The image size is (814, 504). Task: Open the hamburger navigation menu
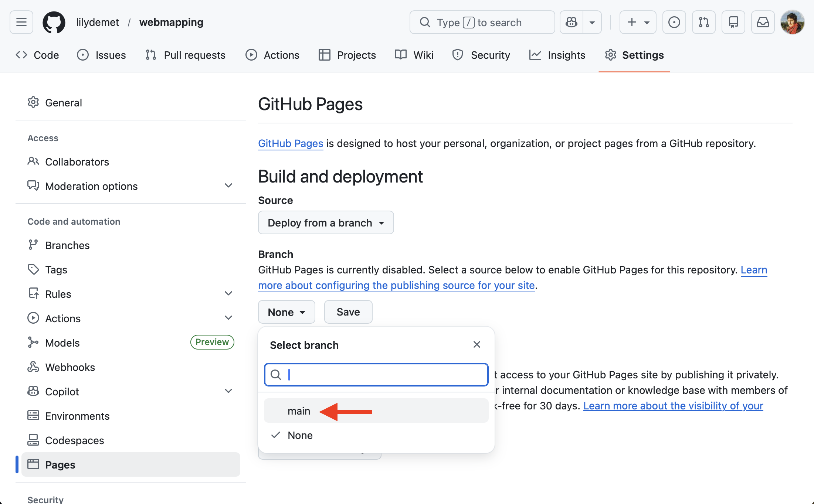click(21, 22)
